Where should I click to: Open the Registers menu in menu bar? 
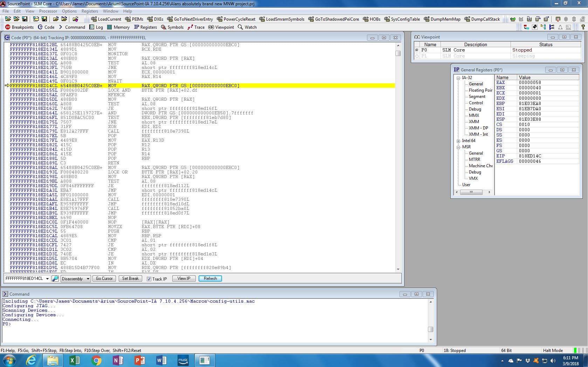pos(90,11)
